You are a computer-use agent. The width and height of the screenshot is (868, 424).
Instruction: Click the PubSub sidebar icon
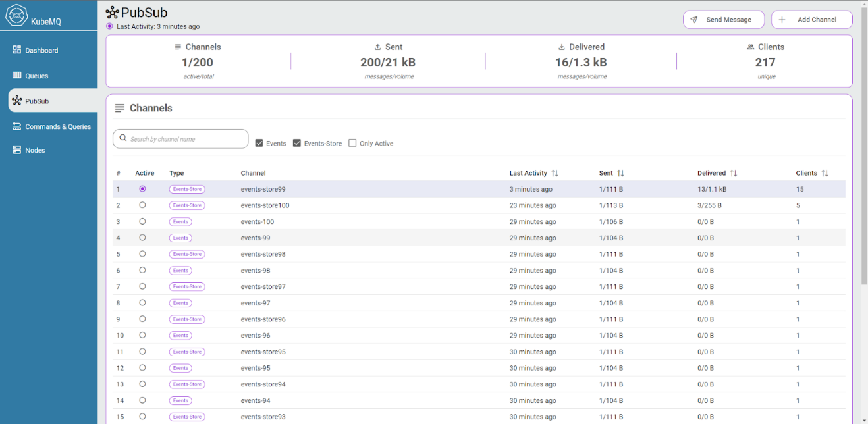[17, 101]
